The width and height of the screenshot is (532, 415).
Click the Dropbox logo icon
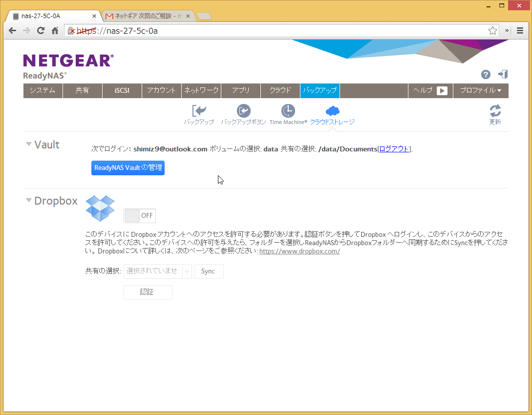click(x=100, y=207)
